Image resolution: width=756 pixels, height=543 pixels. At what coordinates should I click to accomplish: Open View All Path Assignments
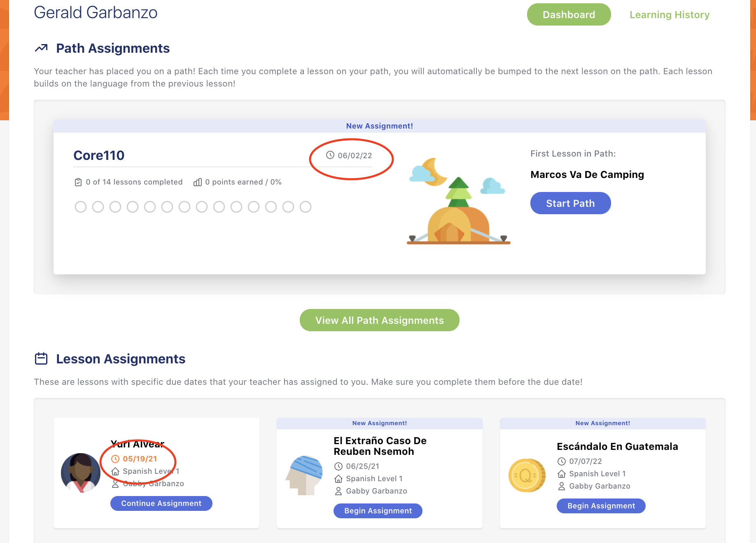379,320
